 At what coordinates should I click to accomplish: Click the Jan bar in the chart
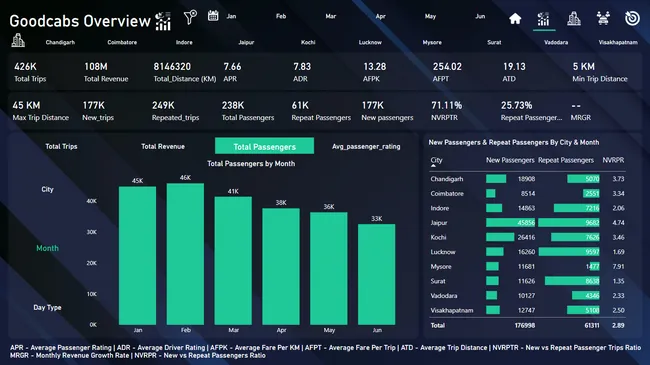point(138,256)
